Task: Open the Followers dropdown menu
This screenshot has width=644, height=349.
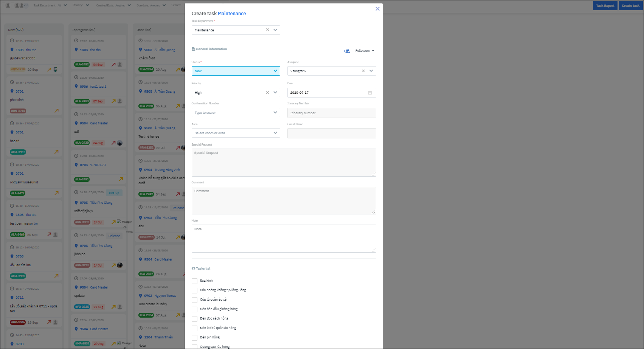Action: click(x=365, y=51)
